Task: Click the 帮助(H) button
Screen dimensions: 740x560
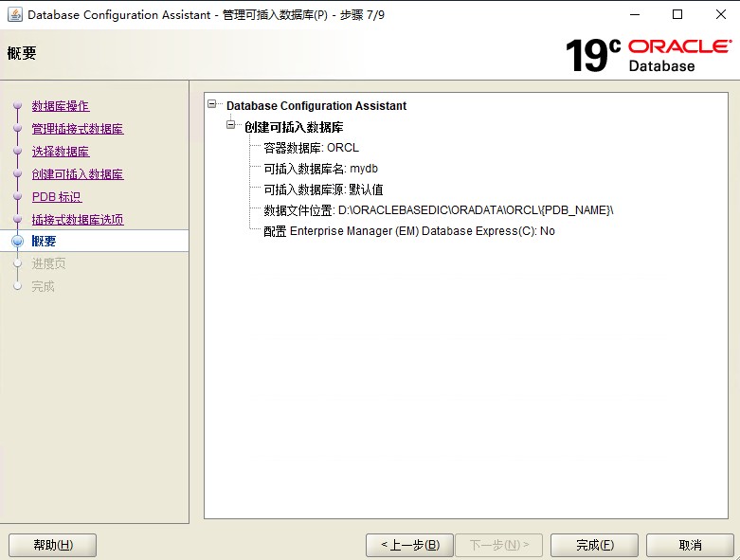Action: 52,546
